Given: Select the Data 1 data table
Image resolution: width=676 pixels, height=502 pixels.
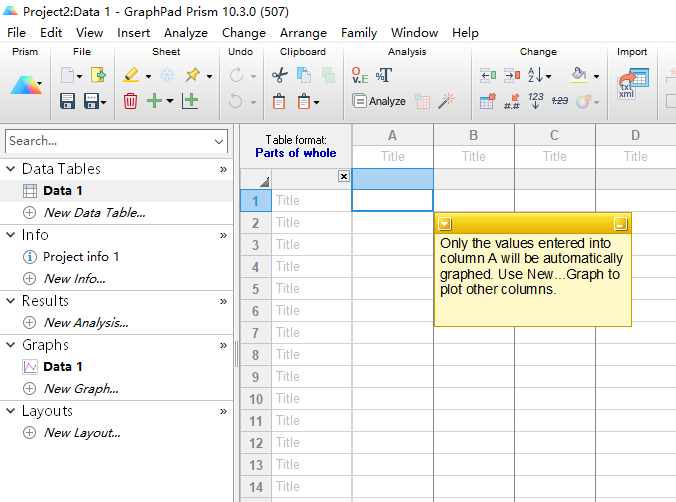Looking at the screenshot, I should (63, 191).
